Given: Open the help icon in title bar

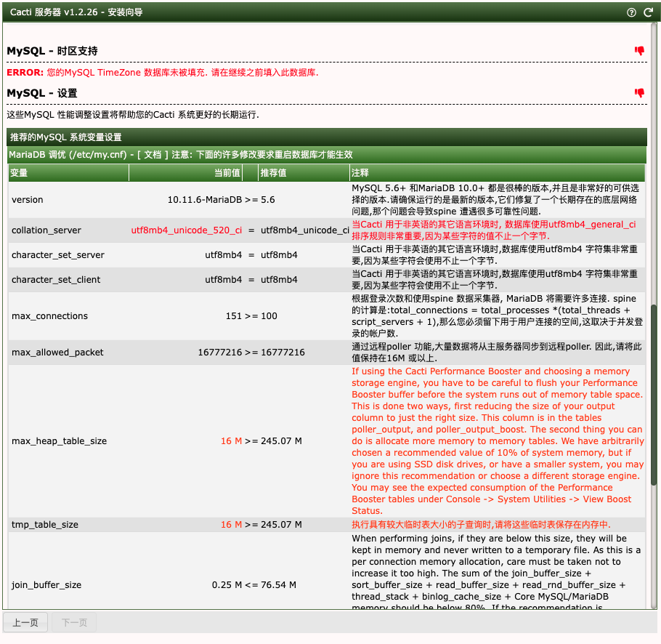Looking at the screenshot, I should pyautogui.click(x=631, y=12).
